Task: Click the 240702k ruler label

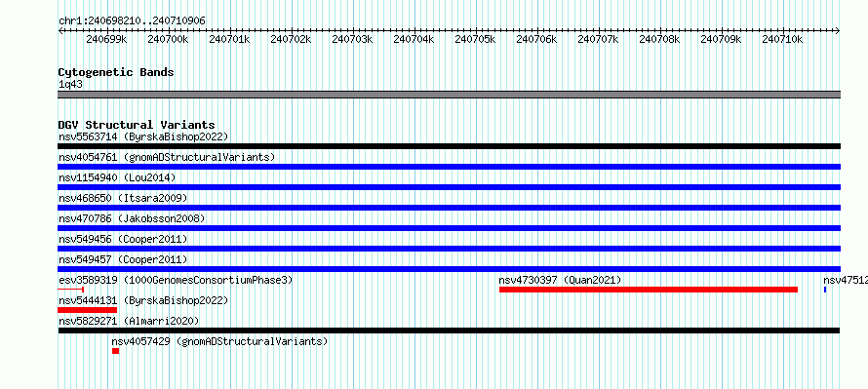Action: (x=291, y=39)
